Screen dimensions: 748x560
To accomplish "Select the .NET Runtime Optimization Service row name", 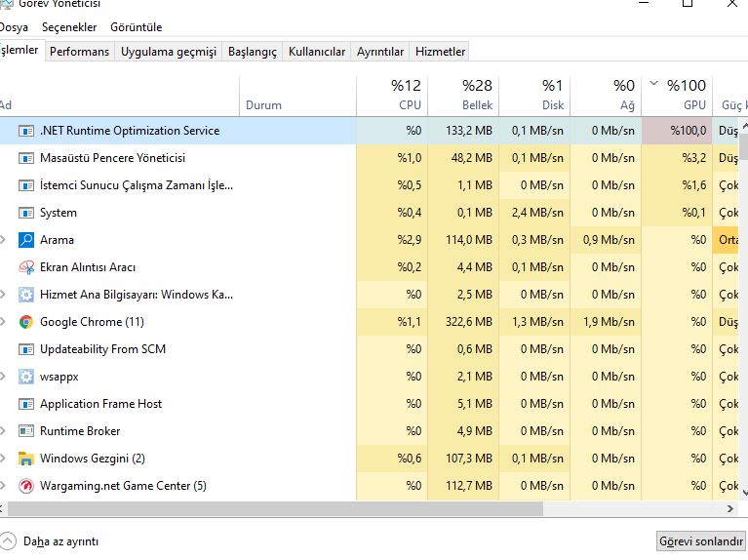I will coord(130,131).
